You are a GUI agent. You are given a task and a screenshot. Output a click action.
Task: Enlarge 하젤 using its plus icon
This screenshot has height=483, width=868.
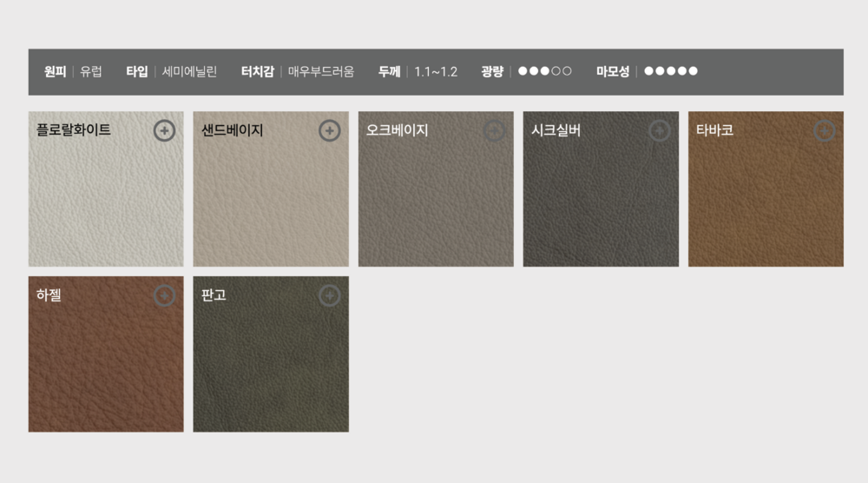[164, 295]
